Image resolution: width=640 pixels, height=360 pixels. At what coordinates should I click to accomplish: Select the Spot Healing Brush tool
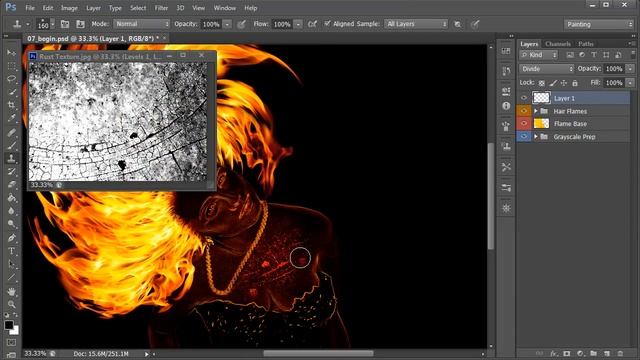point(11,132)
